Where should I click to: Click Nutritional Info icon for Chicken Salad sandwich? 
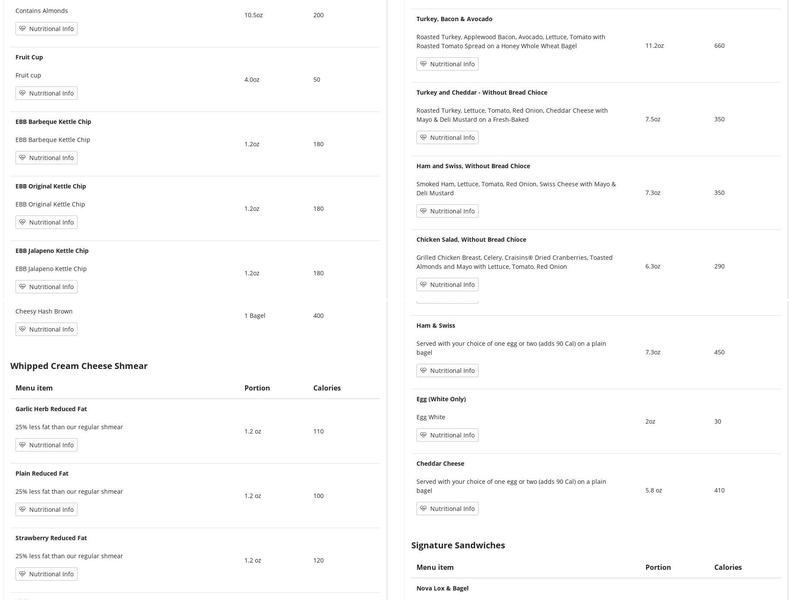click(424, 285)
